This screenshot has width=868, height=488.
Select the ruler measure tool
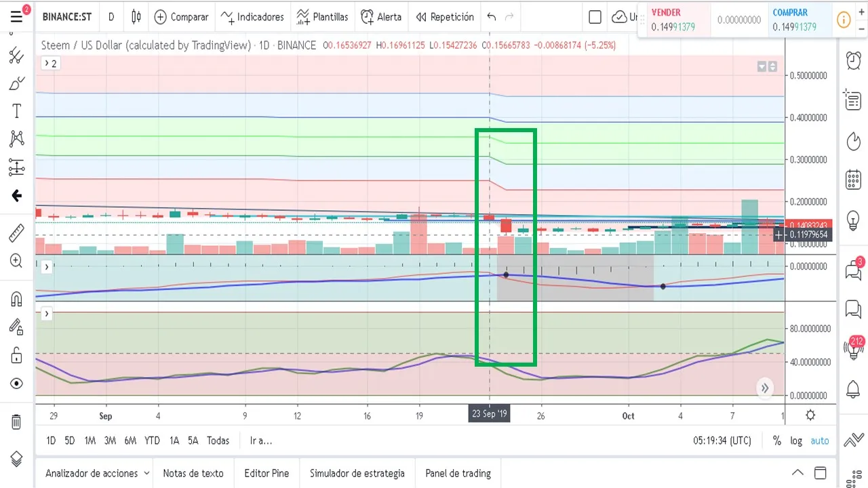(x=16, y=233)
